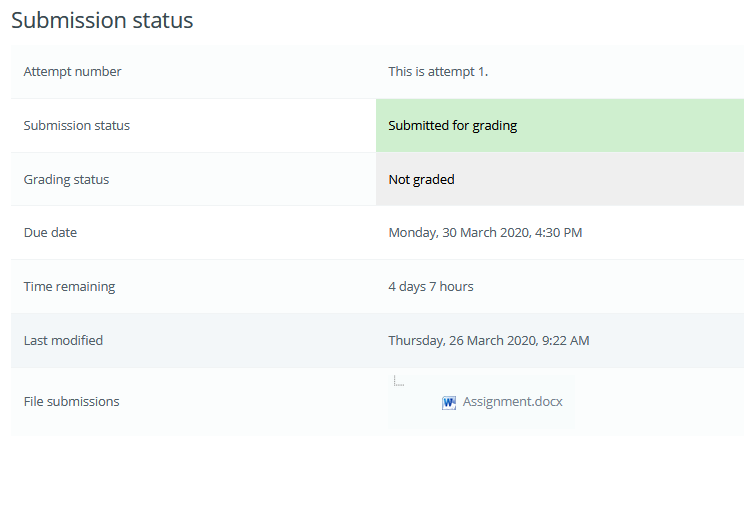Open the Assignment.docx file link
744x524 pixels.
pyautogui.click(x=512, y=402)
